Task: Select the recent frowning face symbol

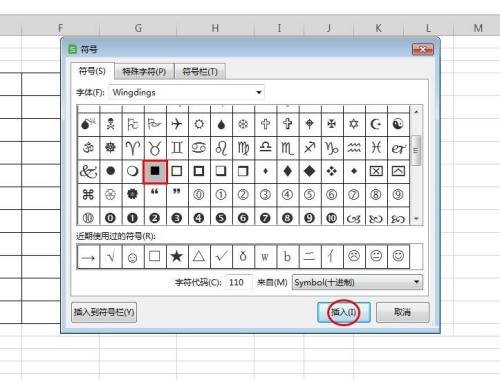Action: point(354,257)
